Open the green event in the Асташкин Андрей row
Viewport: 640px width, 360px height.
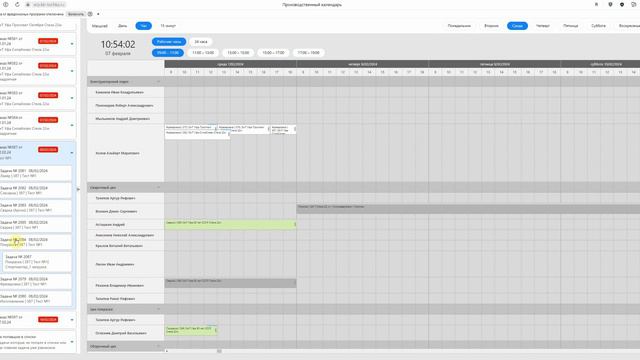click(231, 224)
